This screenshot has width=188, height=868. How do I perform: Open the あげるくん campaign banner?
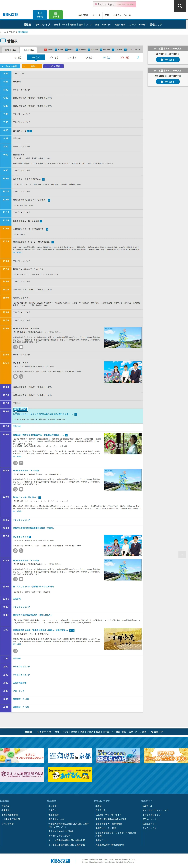coord(70,774)
